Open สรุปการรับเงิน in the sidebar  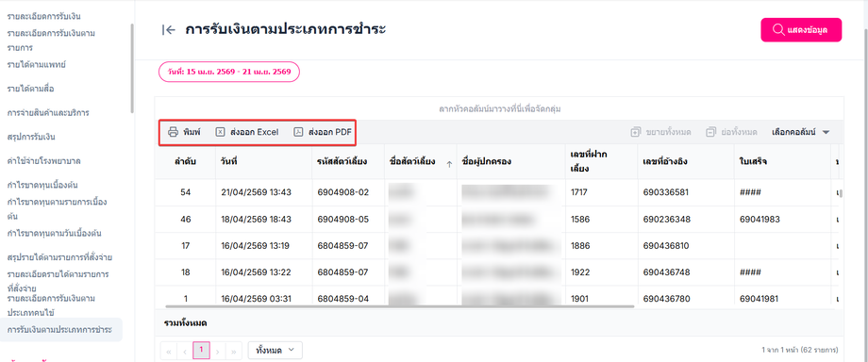tap(30, 137)
